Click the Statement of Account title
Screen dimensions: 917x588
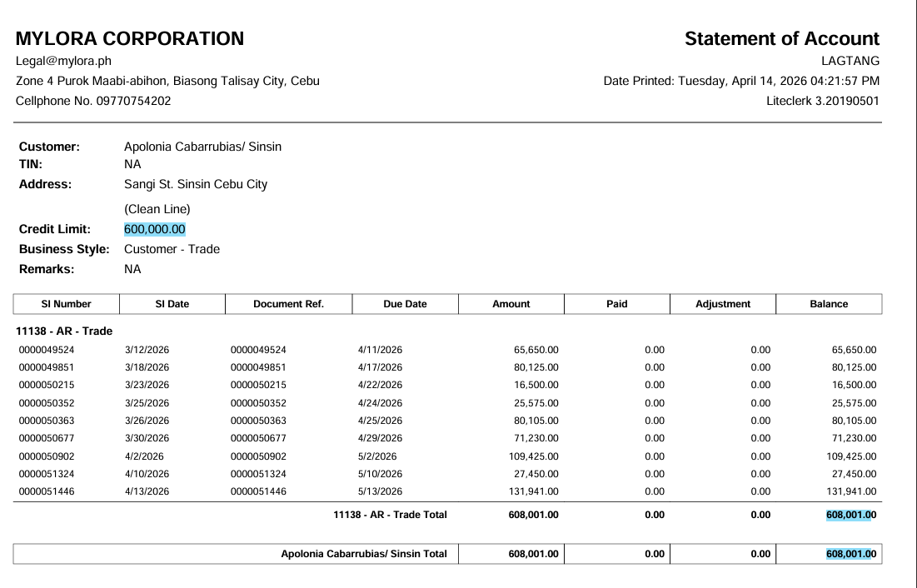tap(781, 38)
